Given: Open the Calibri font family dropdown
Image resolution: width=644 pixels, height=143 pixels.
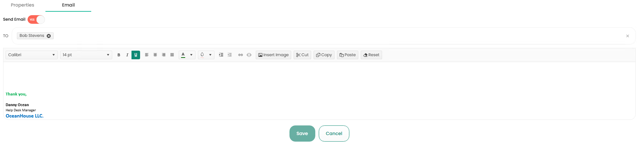Looking at the screenshot, I should click(31, 55).
